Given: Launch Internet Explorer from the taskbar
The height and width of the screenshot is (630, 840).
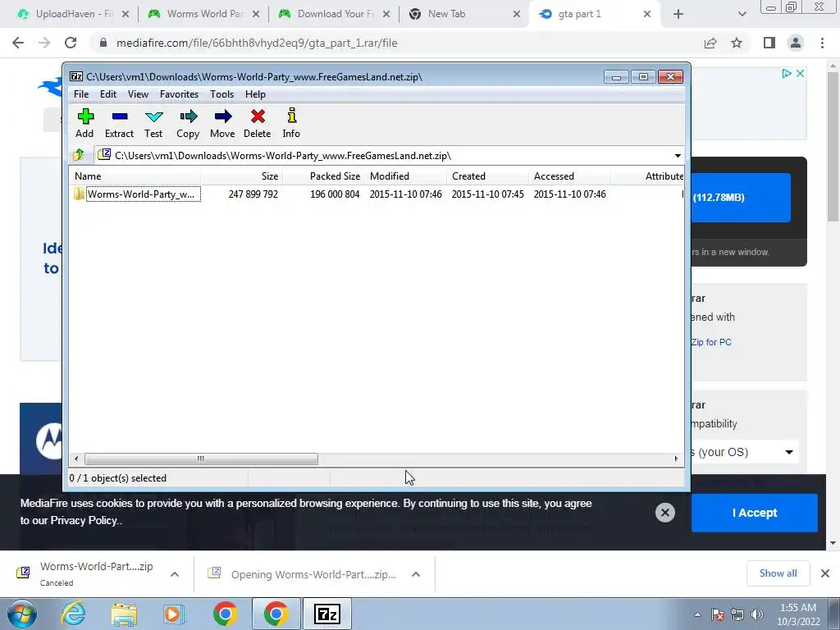Looking at the screenshot, I should (x=73, y=614).
